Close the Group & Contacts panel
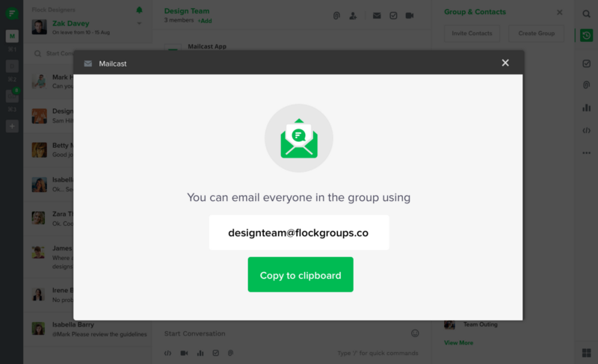Viewport: 598px width, 364px height. (x=559, y=13)
